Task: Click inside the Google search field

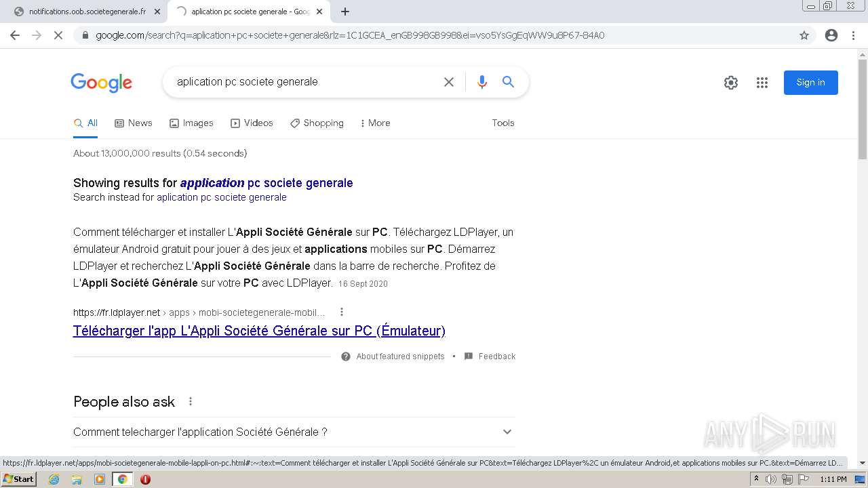Action: click(x=305, y=82)
